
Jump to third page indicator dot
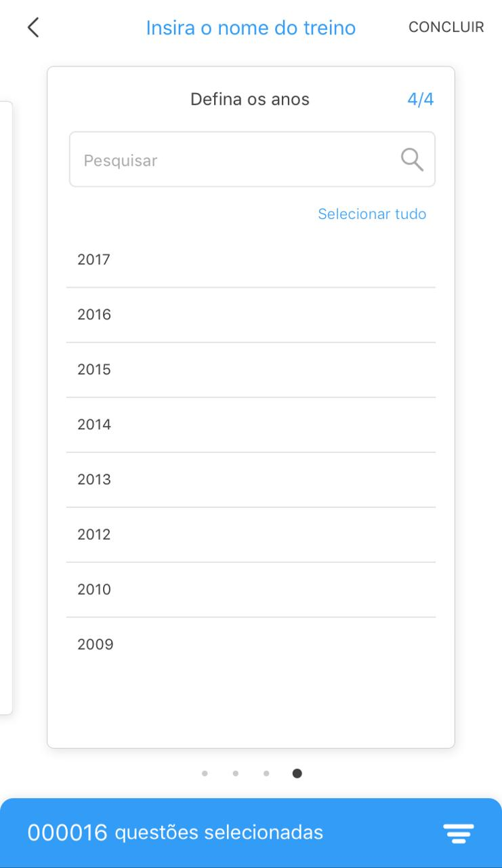266,773
